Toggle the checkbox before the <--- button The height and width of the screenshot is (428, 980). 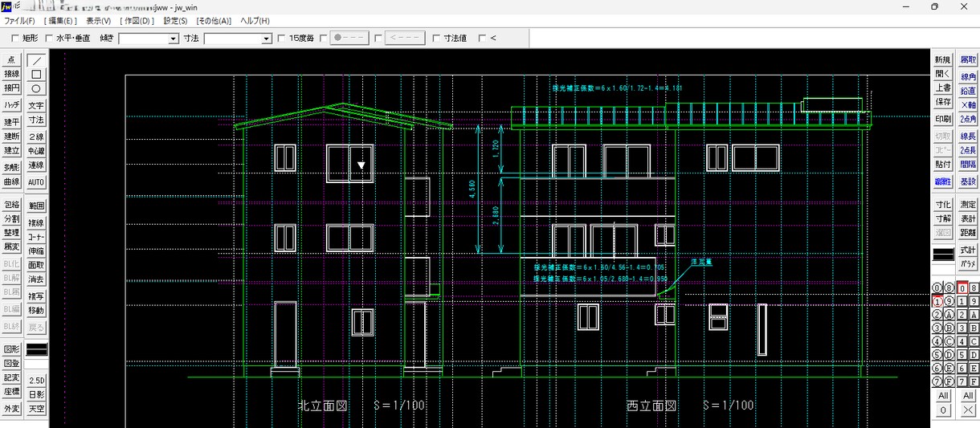[x=378, y=38]
